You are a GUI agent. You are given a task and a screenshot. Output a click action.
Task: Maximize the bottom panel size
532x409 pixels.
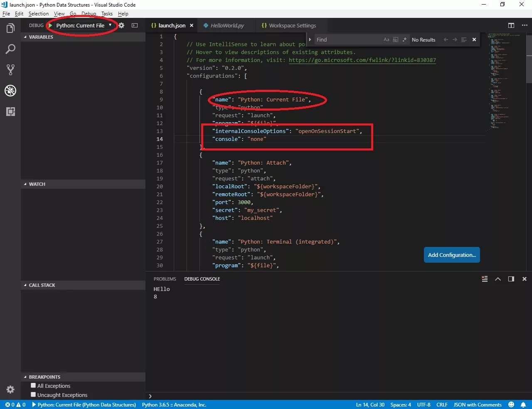click(x=498, y=279)
